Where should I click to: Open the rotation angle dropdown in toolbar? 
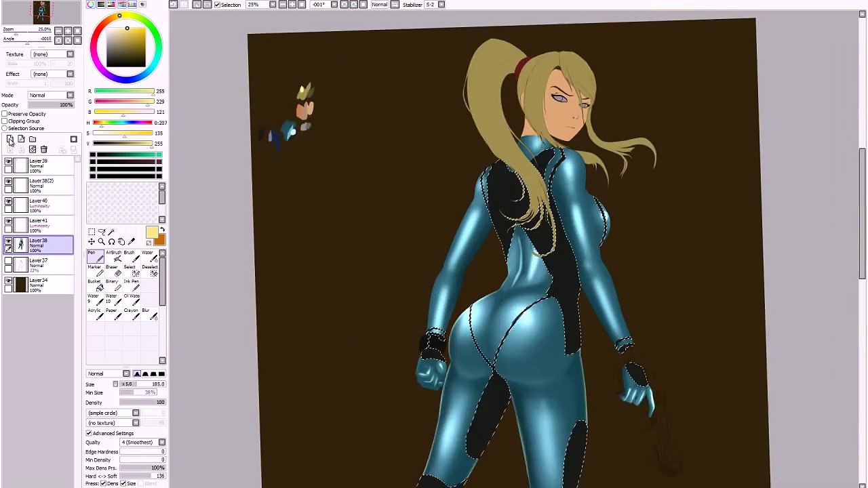coord(323,5)
